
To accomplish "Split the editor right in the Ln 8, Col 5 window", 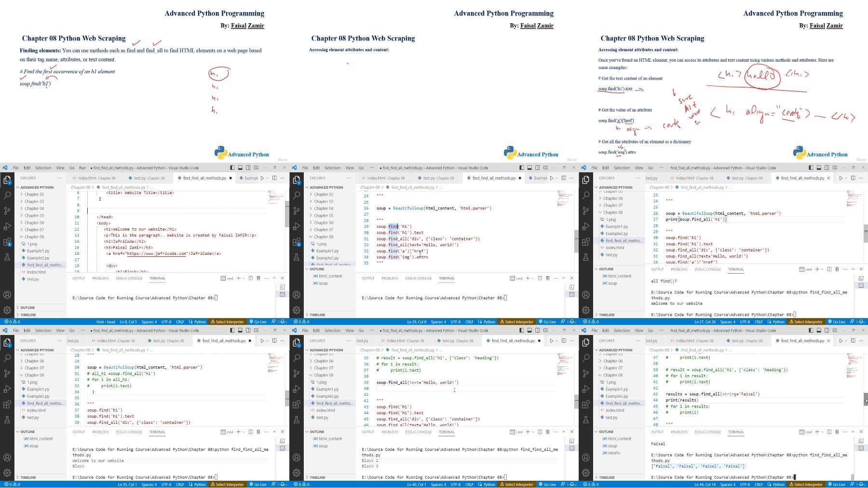I will [274, 178].
